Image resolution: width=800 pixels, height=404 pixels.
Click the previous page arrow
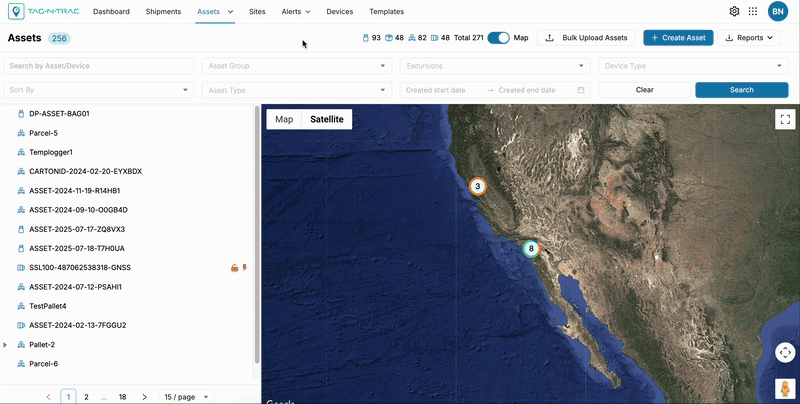click(48, 397)
